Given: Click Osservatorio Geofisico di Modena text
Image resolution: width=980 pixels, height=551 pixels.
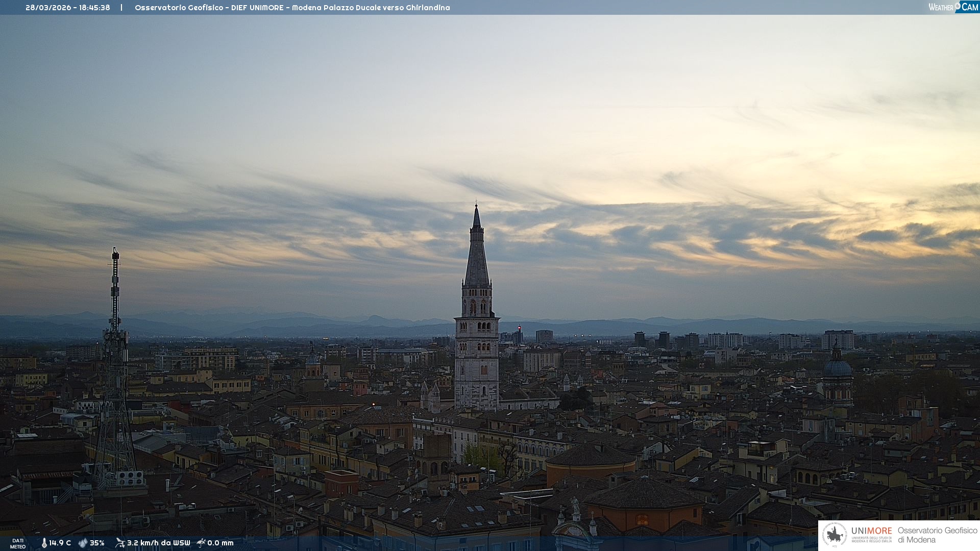Looking at the screenshot, I should pyautogui.click(x=937, y=535).
